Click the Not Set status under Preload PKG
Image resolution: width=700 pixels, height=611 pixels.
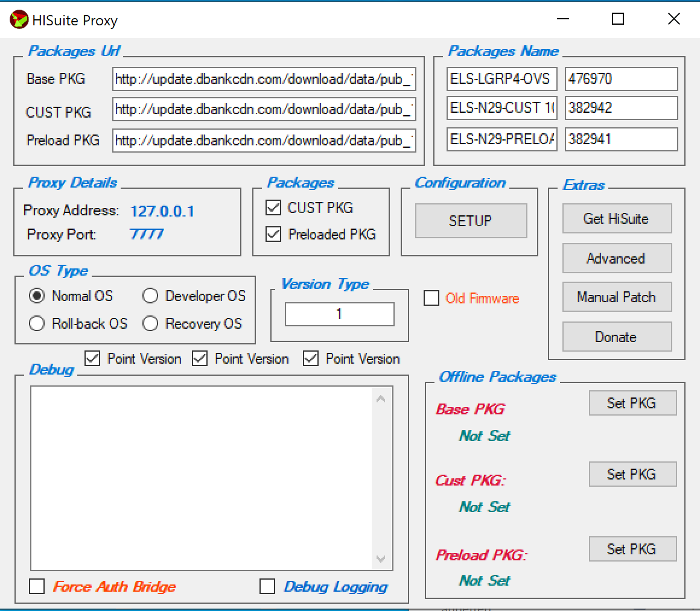(485, 580)
